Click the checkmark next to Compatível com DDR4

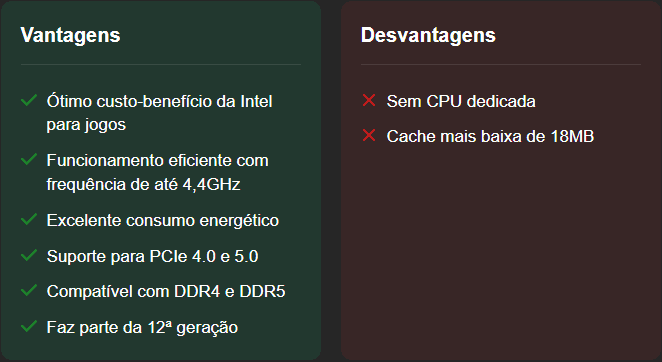pyautogui.click(x=29, y=291)
